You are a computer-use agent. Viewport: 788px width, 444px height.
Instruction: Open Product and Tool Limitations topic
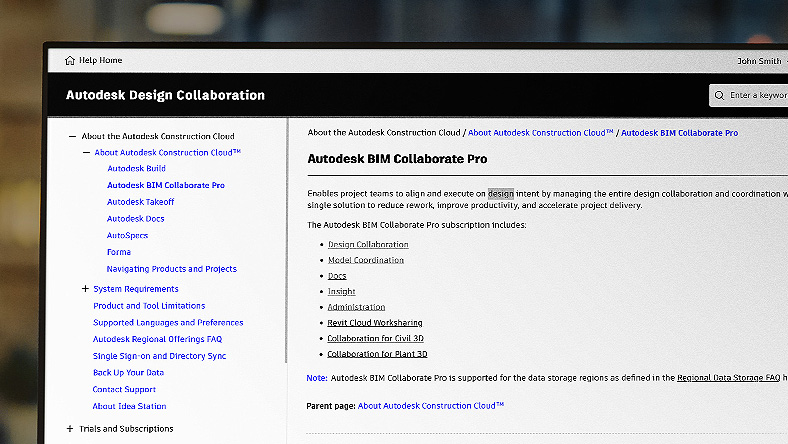(x=149, y=306)
